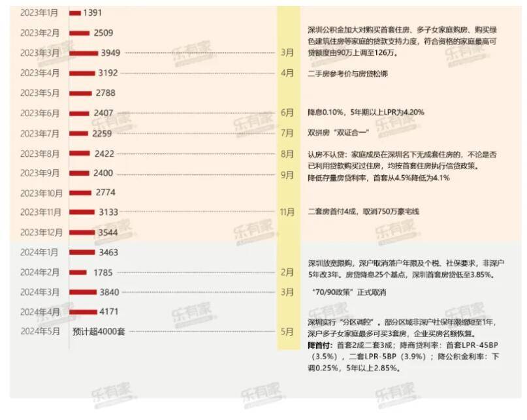This screenshot has height=420, width=527.
Task: Click the 二手房参考价与房贷松绑 policy note
Action: pyautogui.click(x=347, y=74)
